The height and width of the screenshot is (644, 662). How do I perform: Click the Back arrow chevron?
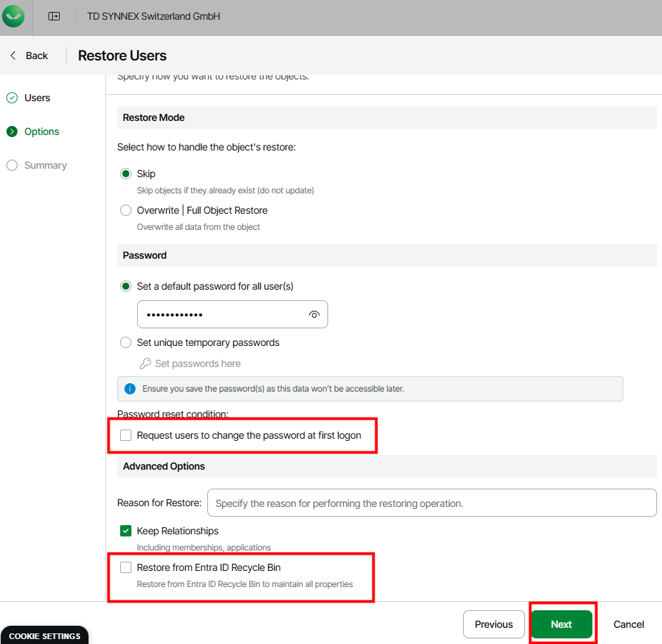[13, 56]
